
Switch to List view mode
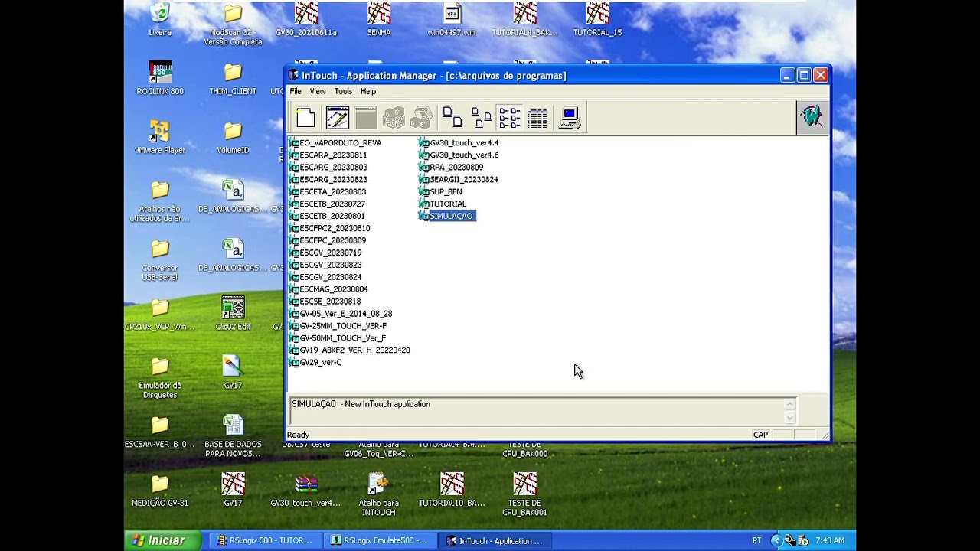coord(509,118)
